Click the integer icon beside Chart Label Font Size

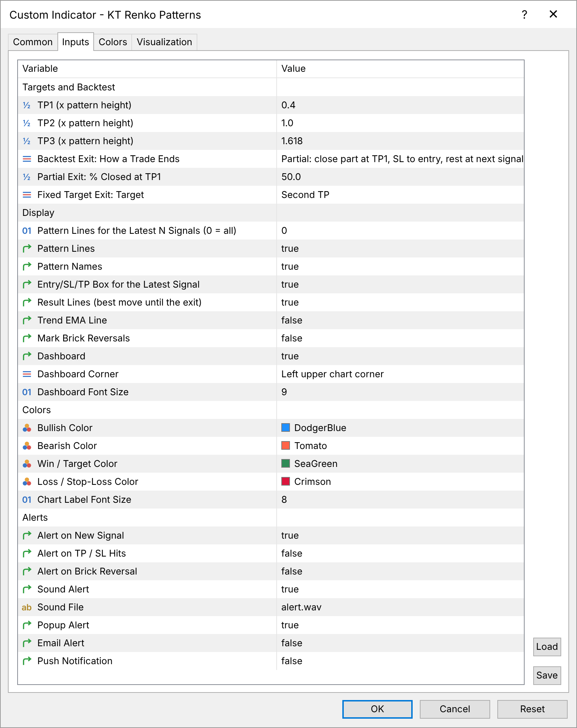point(27,500)
